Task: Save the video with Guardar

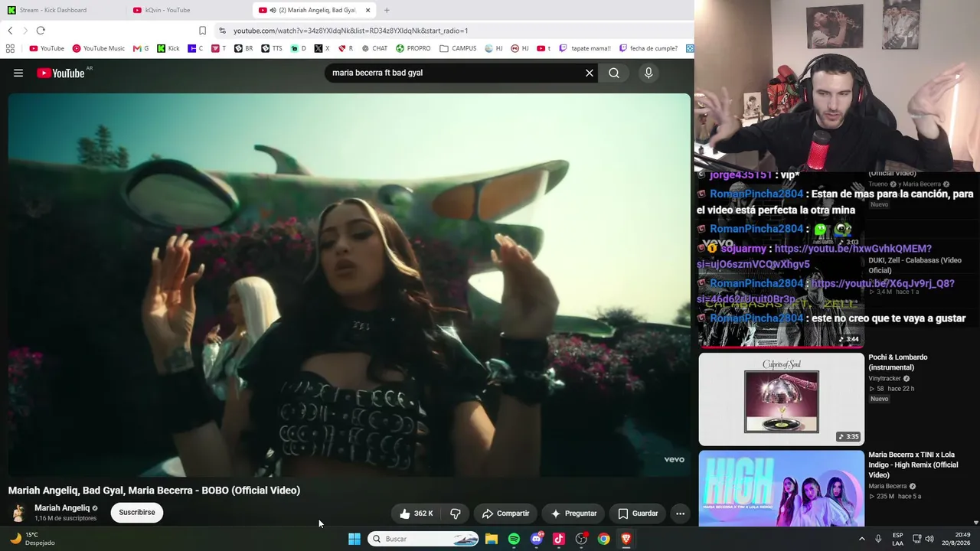Action: (x=638, y=514)
